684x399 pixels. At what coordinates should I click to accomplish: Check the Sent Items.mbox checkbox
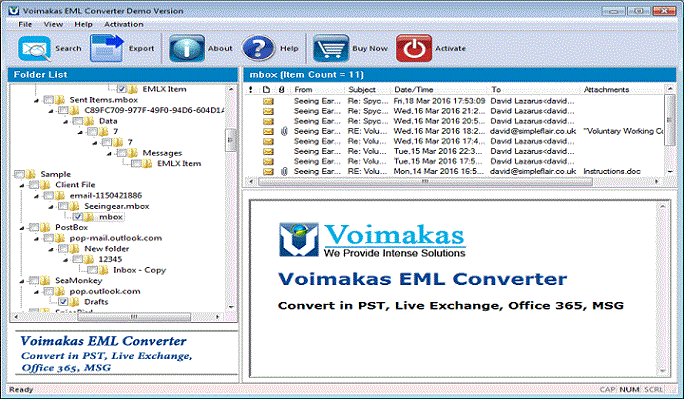[x=48, y=100]
